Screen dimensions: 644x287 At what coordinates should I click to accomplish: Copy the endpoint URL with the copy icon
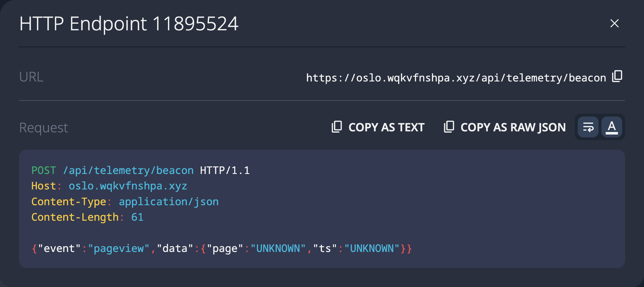(617, 76)
